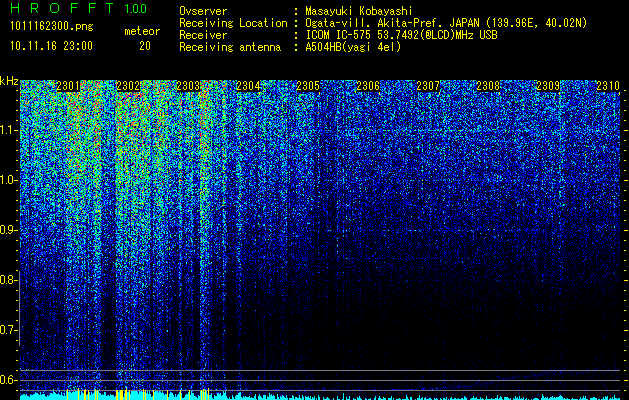Click the 2305 time marker
Image resolution: width=629 pixels, height=400 pixels.
click(308, 86)
